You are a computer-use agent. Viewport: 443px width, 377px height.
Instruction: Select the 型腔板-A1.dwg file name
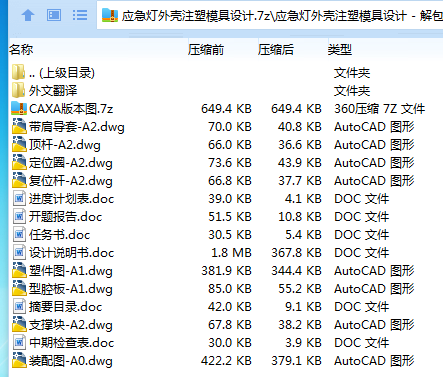pyautogui.click(x=71, y=289)
